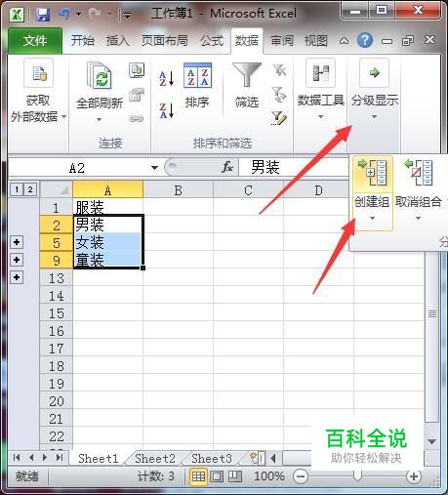
Task: Sort ascending with the A to Z icon
Action: click(x=167, y=79)
